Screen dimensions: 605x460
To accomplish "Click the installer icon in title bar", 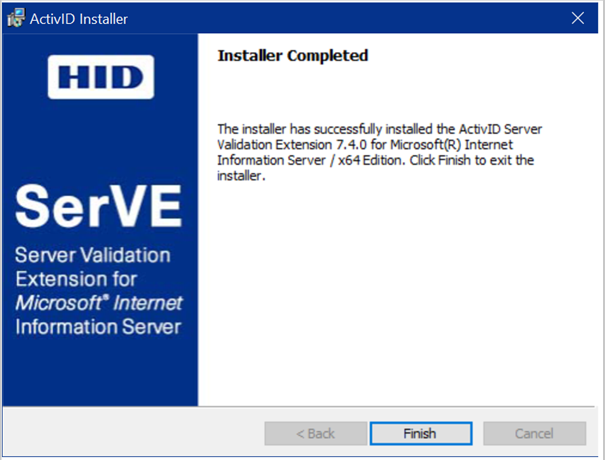I will 16,18.
